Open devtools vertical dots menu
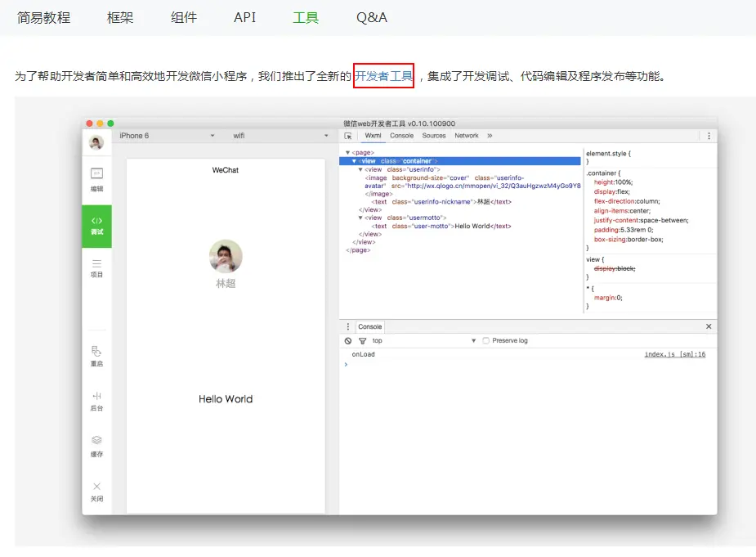This screenshot has height=557, width=756. tap(709, 136)
